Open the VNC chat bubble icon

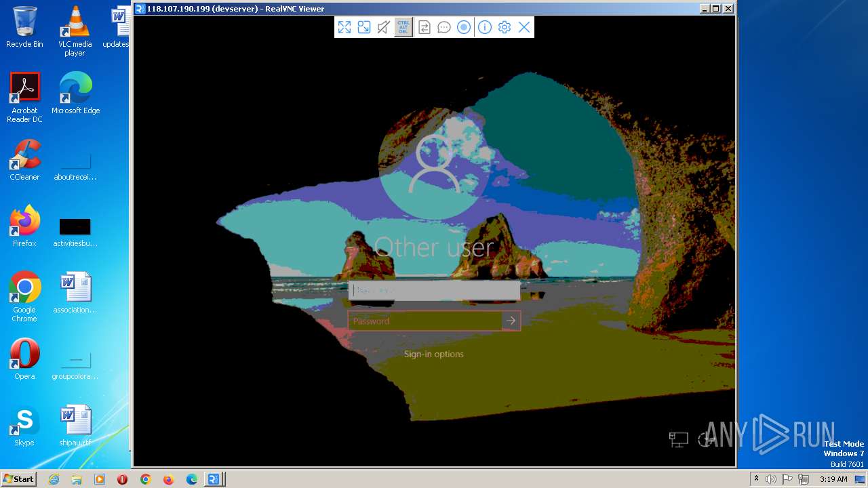pyautogui.click(x=444, y=27)
